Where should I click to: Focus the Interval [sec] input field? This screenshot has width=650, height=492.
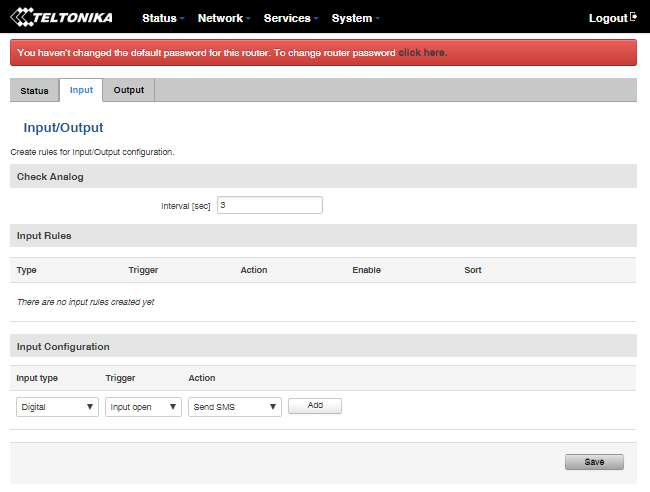coord(269,205)
